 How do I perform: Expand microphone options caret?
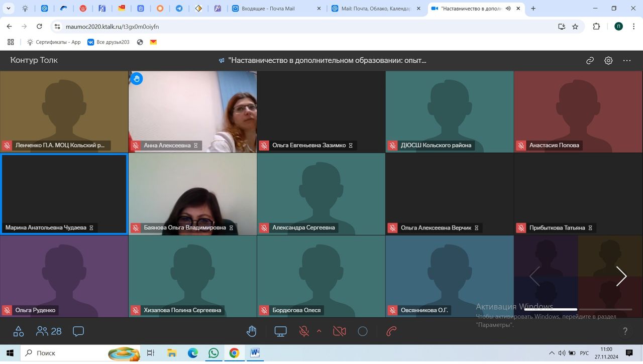[318, 331]
